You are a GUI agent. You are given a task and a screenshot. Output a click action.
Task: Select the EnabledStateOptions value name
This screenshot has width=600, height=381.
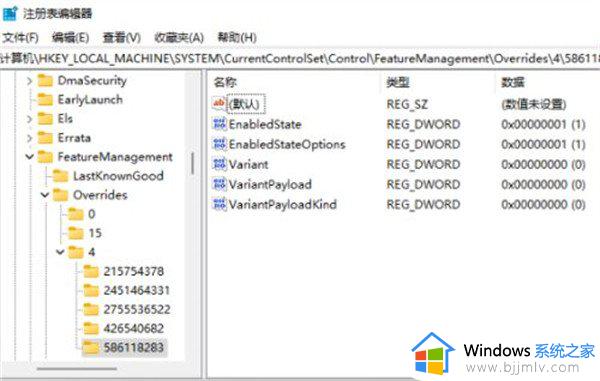[x=287, y=144]
